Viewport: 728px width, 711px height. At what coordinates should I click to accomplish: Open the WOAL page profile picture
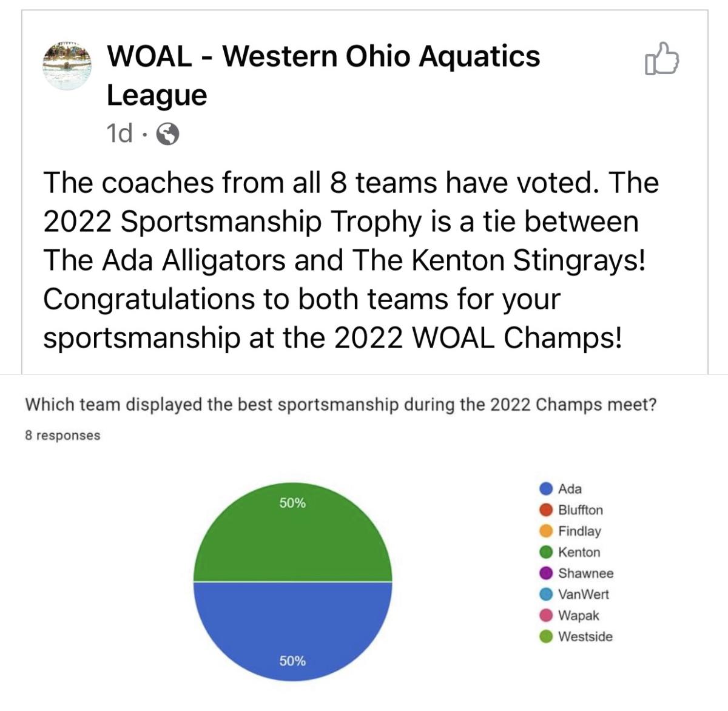coord(67,66)
